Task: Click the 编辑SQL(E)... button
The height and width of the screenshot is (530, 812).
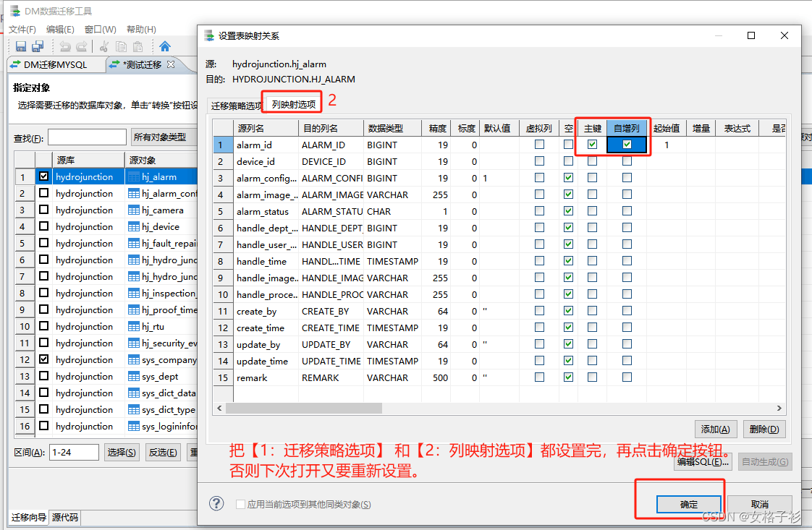Action: (x=703, y=462)
